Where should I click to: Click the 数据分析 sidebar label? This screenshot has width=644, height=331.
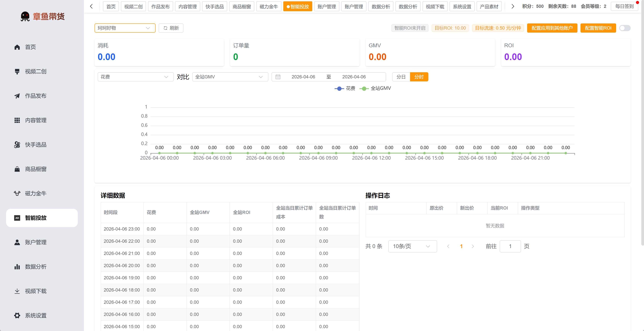pos(36,267)
